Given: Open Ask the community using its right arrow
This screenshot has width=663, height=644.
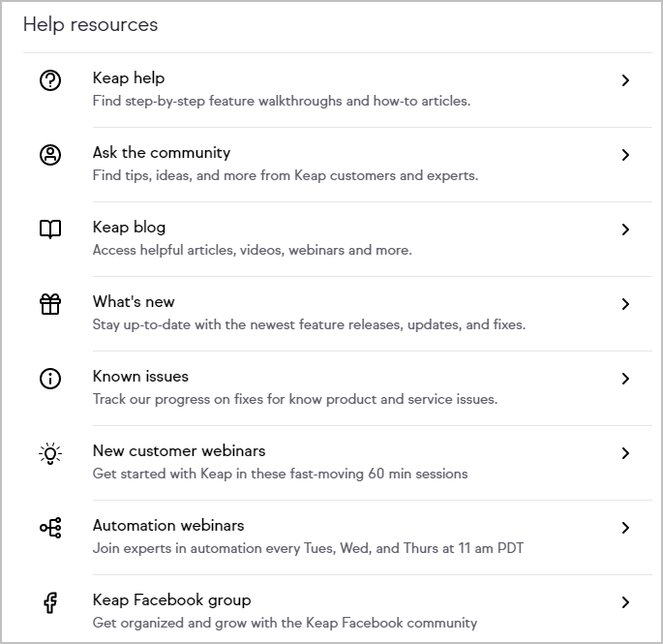Looking at the screenshot, I should coord(625,155).
